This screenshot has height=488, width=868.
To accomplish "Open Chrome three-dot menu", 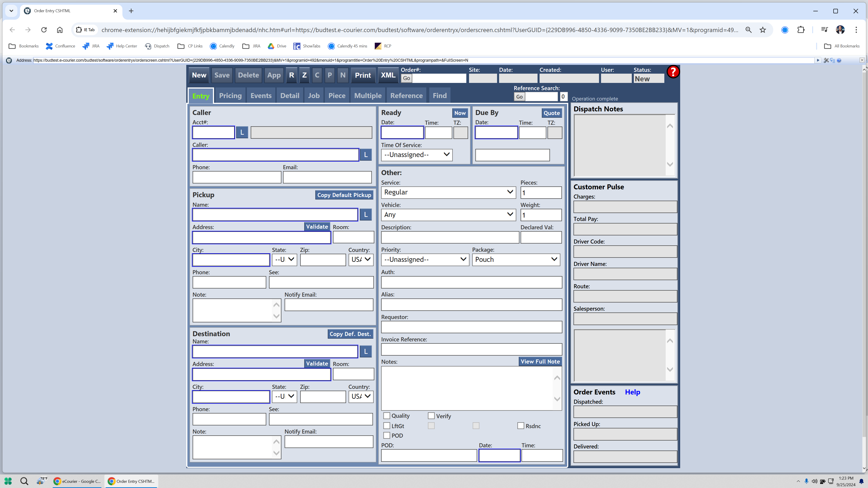I will (x=856, y=30).
